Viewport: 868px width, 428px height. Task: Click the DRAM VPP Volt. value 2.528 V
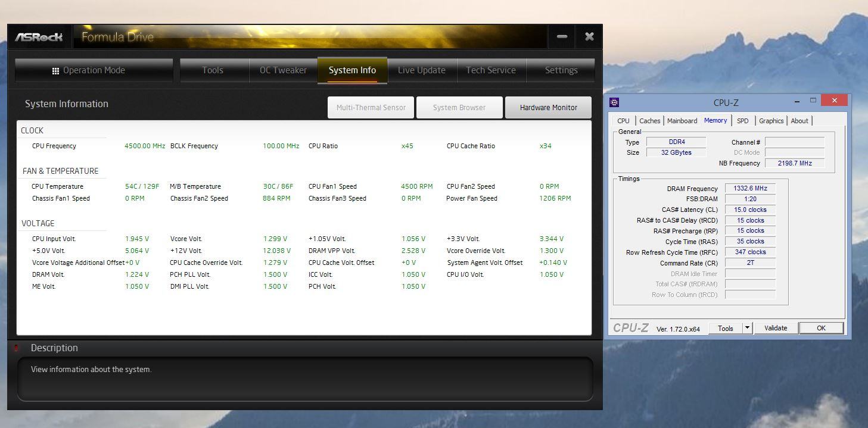[413, 251]
